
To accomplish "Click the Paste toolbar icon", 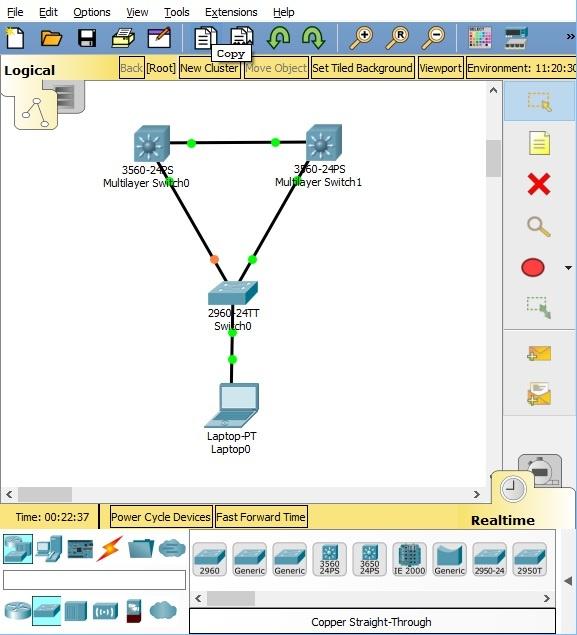I will click(x=242, y=36).
